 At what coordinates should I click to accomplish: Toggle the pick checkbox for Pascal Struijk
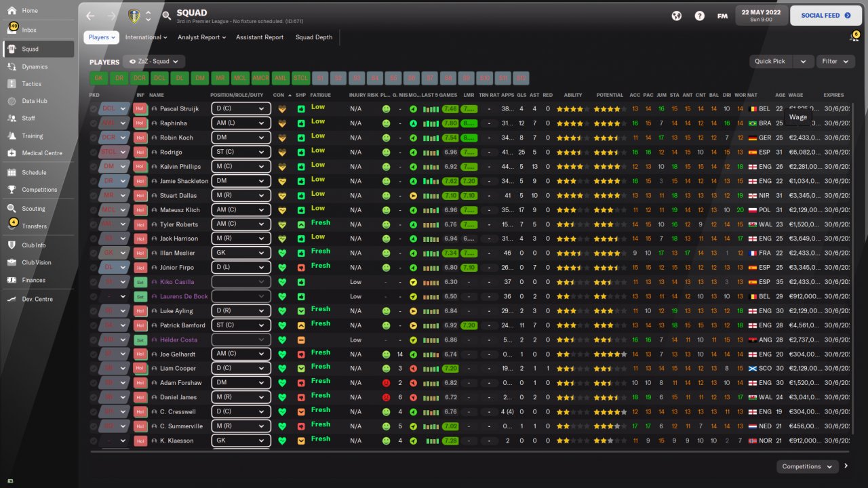point(94,108)
